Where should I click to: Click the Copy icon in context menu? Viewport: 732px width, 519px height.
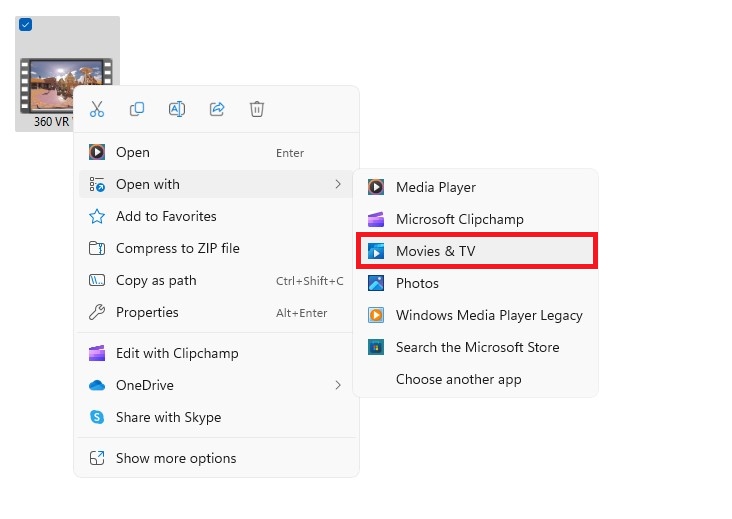coord(137,109)
